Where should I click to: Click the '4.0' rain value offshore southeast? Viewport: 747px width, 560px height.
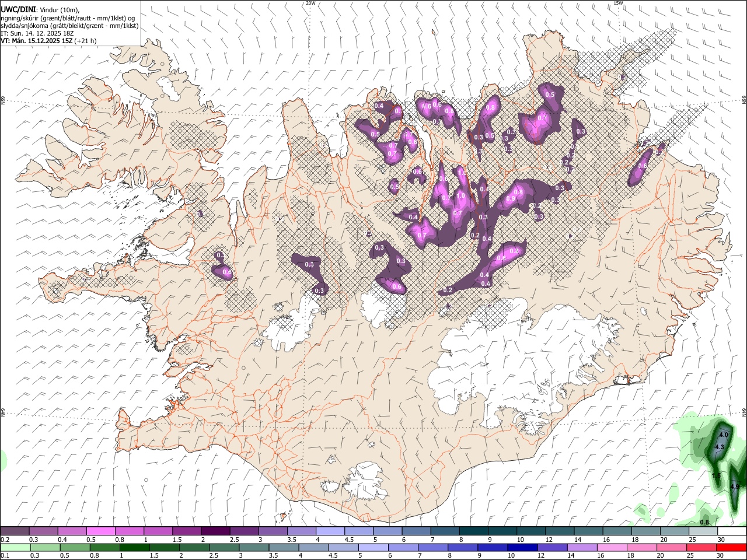click(723, 435)
